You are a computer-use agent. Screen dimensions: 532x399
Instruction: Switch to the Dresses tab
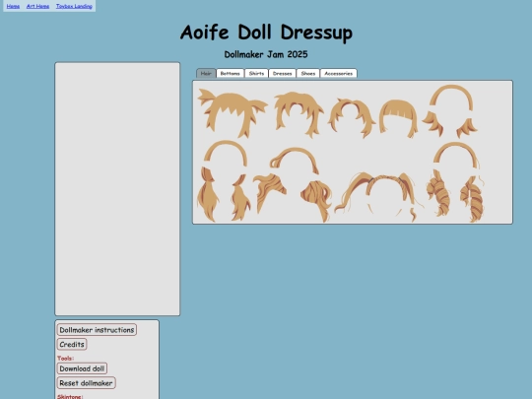click(x=283, y=73)
